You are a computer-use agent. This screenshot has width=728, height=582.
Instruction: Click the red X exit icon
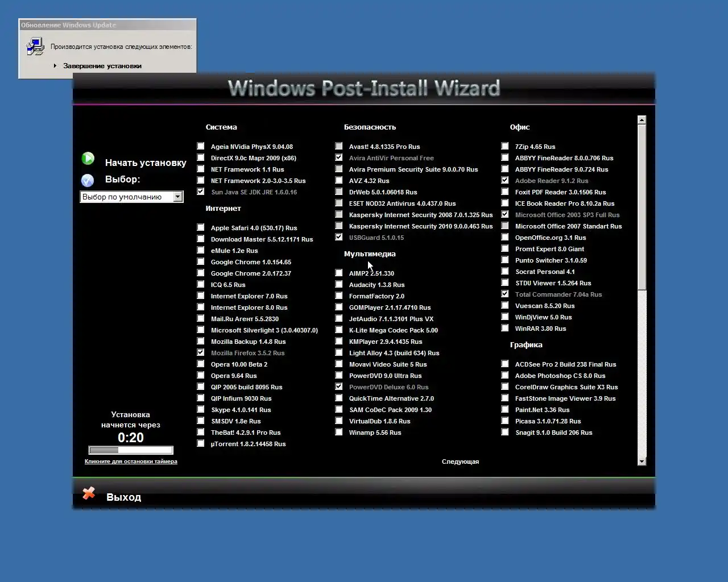(x=89, y=493)
